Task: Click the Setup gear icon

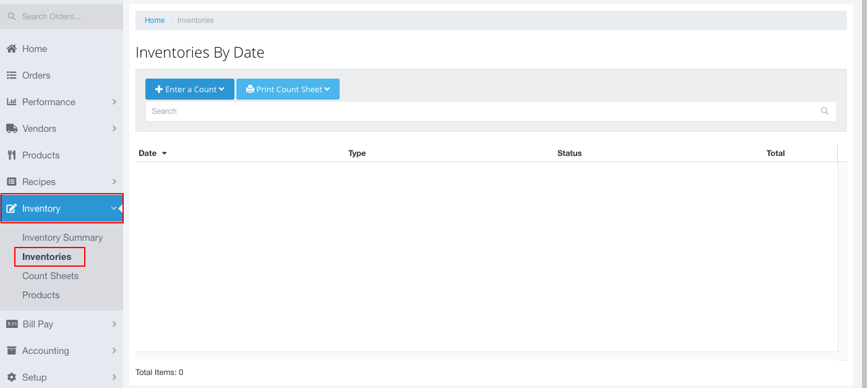Action: [11, 377]
